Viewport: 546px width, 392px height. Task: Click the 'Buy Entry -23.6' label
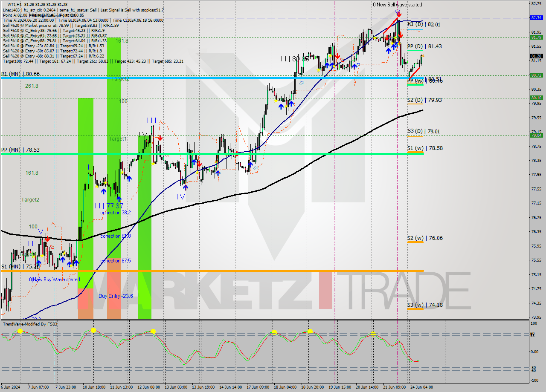coord(116,296)
